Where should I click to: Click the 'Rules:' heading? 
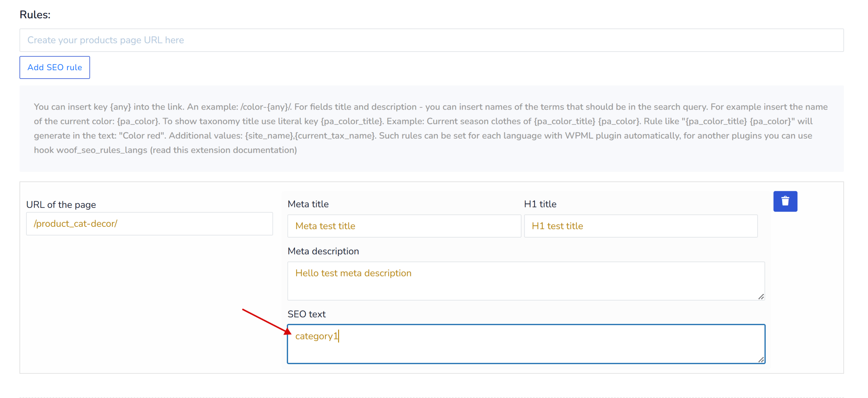point(35,15)
